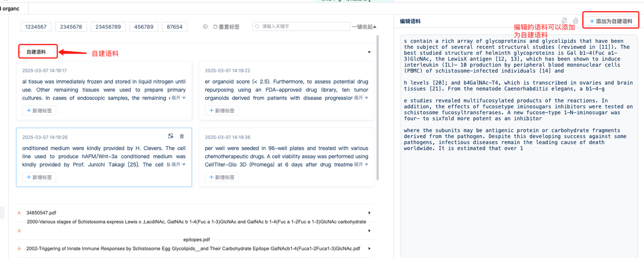Toggle the 1234567 tag filter
Screen dimensions: 644x258
click(36, 27)
